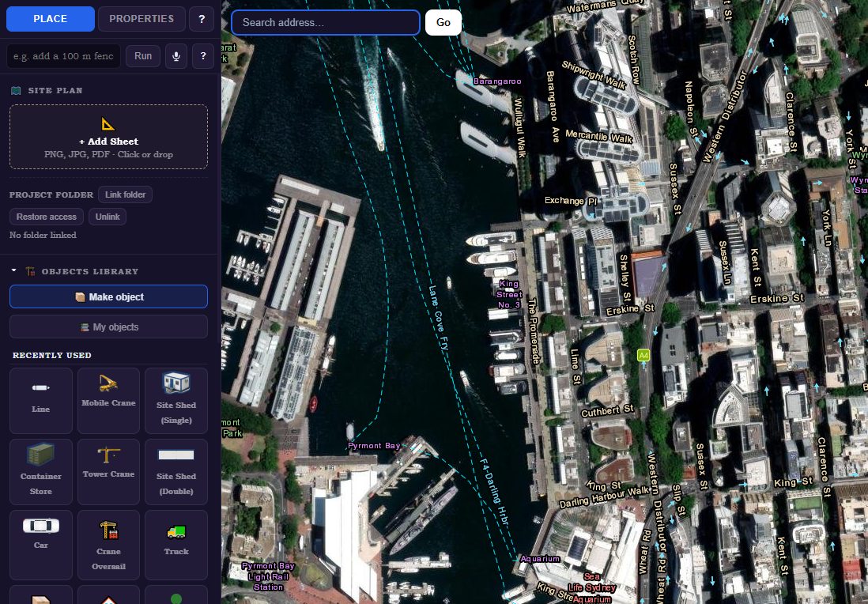This screenshot has height=604, width=868.
Task: Click the PROJECT FOLDER heading
Action: pos(51,194)
